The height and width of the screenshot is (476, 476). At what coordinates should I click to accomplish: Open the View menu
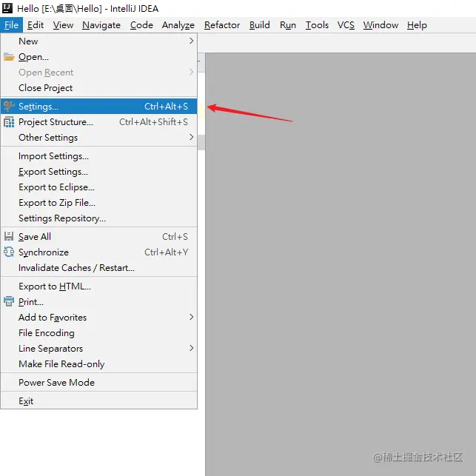63,25
